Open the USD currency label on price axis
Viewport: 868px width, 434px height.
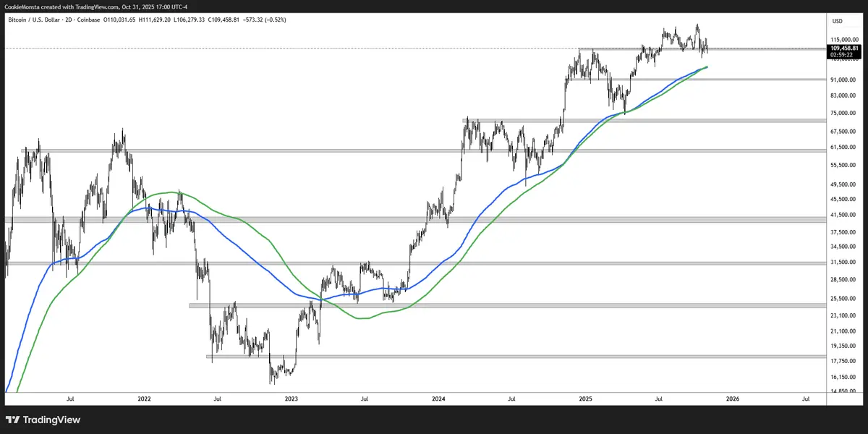click(838, 20)
